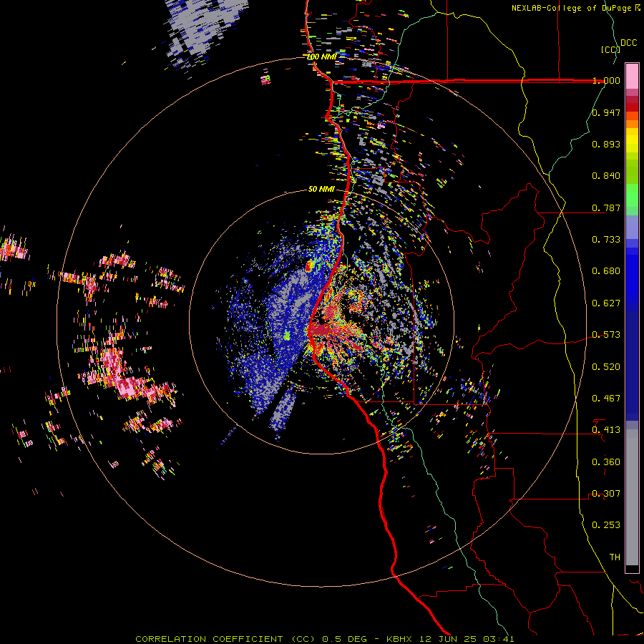This screenshot has width=644, height=644.
Task: Click the pink top segment of the color bar
Action: coord(632,76)
